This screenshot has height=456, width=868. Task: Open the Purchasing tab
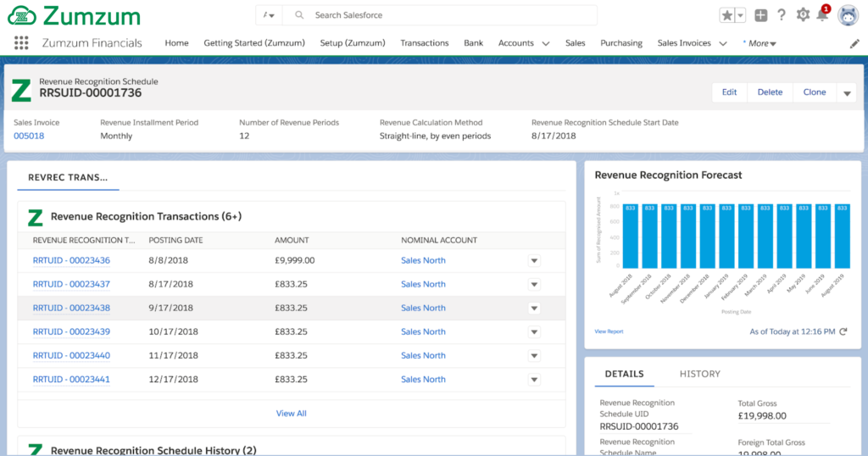point(621,43)
